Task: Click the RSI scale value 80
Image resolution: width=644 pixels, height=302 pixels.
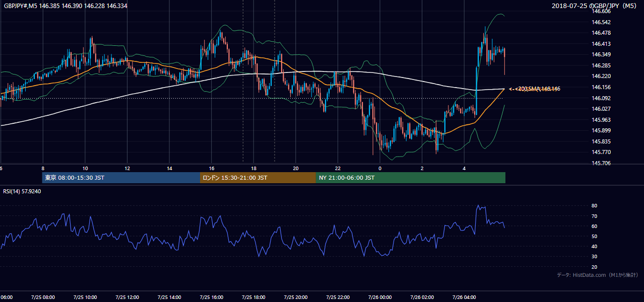Action: click(595, 206)
